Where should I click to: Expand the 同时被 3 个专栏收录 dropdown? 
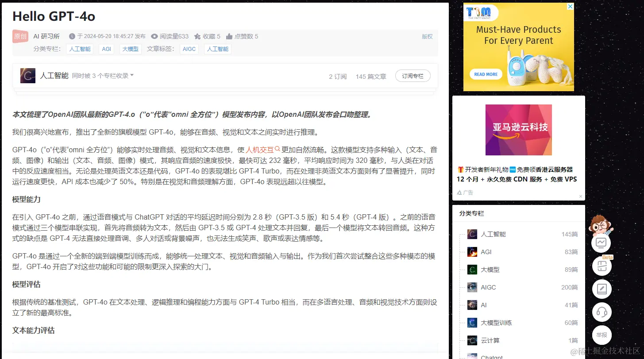click(x=103, y=76)
